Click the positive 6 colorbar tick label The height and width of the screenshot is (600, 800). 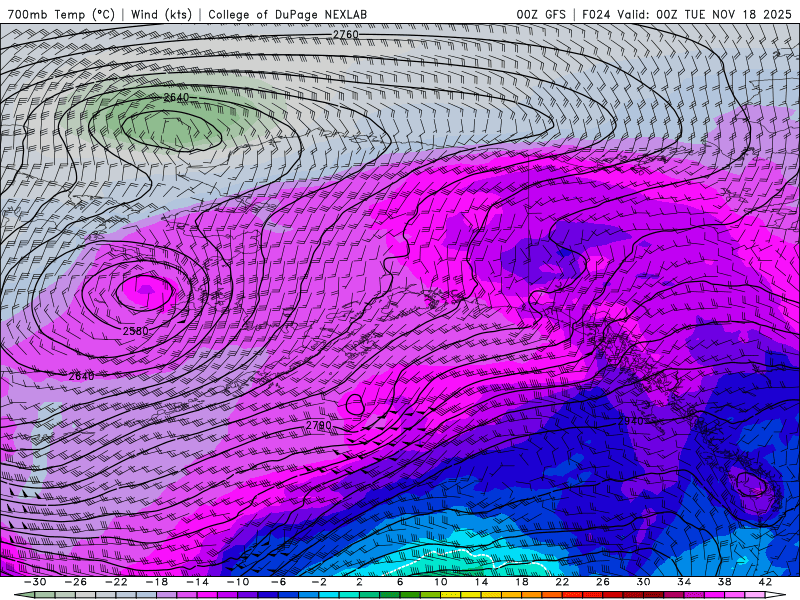pyautogui.click(x=400, y=582)
